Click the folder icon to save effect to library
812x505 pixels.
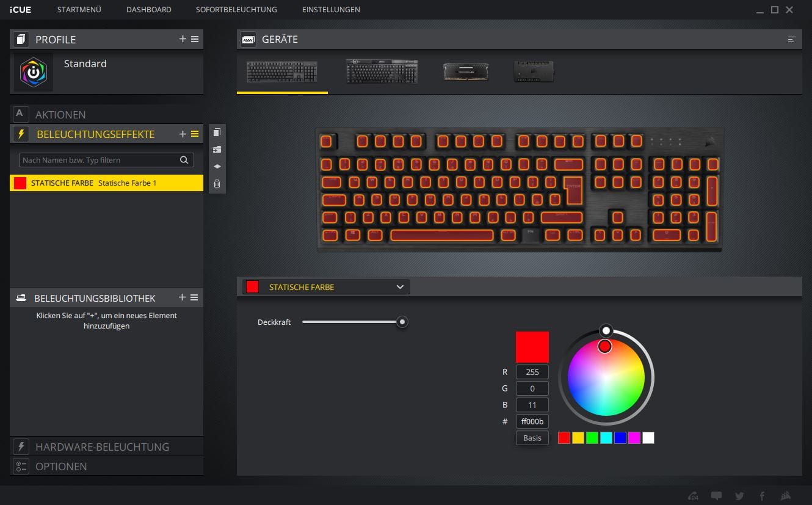tap(217, 150)
